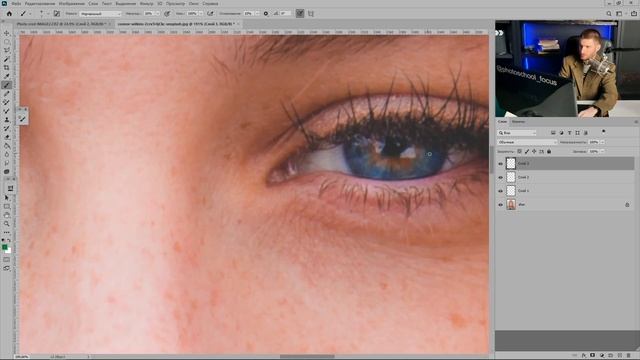Select the Слой 2 layer row

566,177
